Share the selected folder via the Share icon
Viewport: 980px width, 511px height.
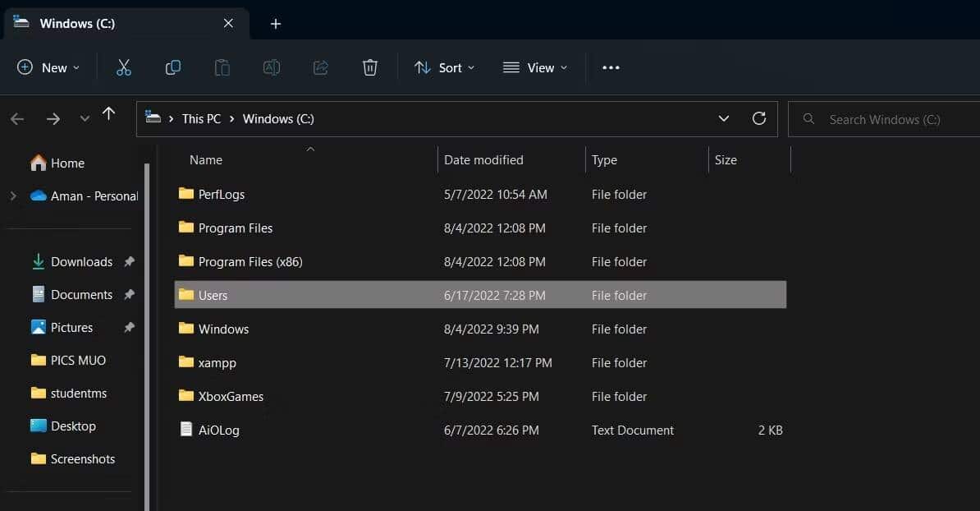pyautogui.click(x=320, y=67)
